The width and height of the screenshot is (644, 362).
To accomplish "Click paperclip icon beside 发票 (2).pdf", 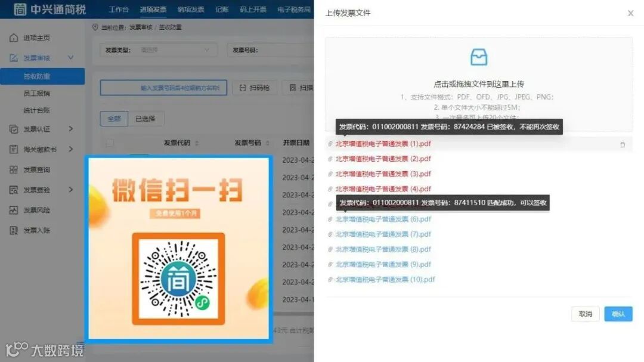I will click(x=330, y=159).
